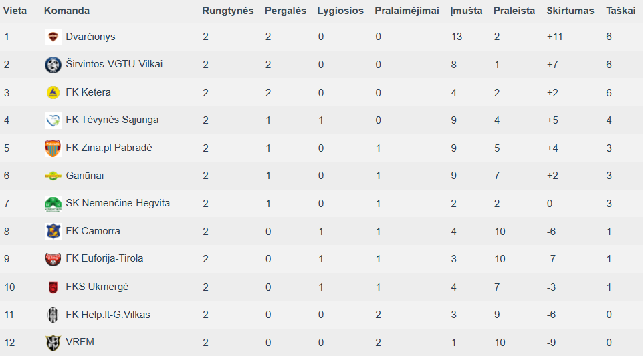Click the SK Nemenčinė-Hegvita logo

(x=53, y=204)
